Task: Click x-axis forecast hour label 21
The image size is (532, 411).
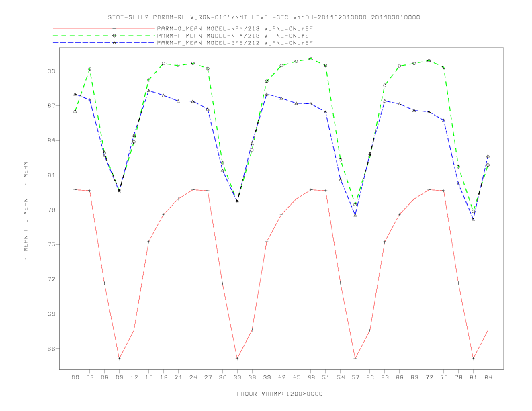Action: click(178, 377)
